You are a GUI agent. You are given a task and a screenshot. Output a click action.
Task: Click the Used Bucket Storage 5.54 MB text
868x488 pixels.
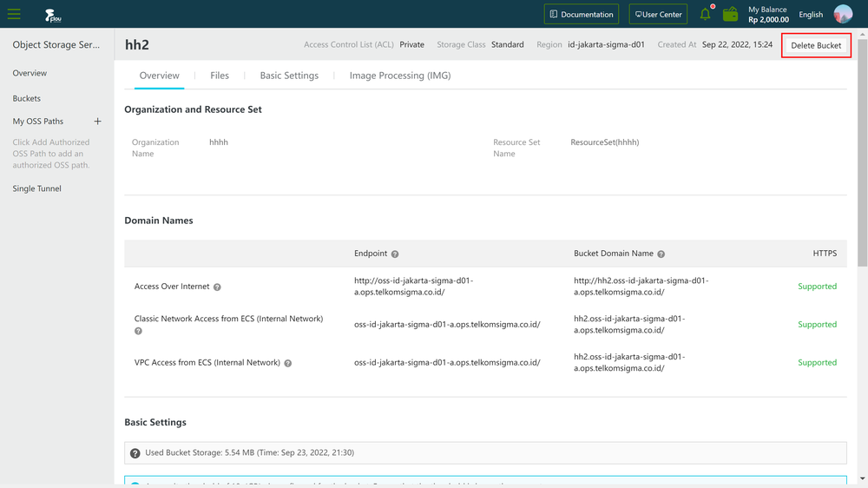(x=250, y=453)
